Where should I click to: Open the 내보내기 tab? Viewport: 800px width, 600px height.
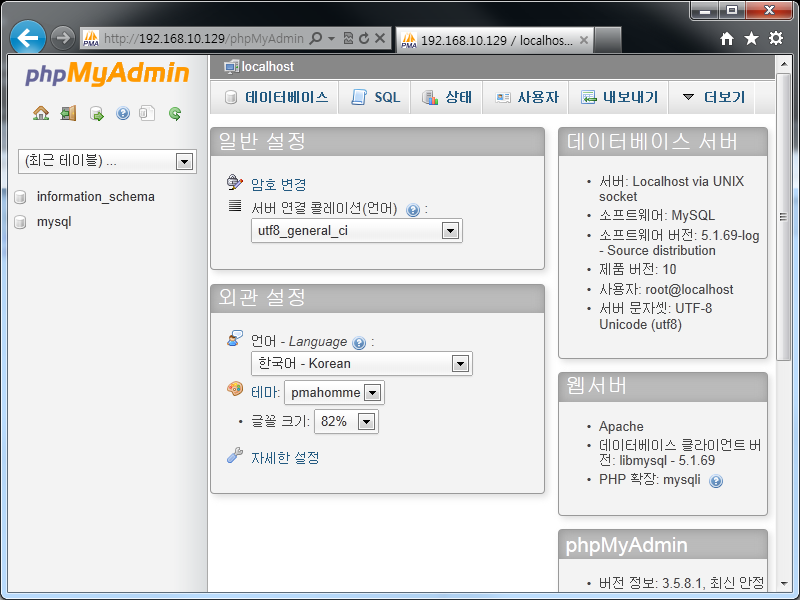[619, 97]
